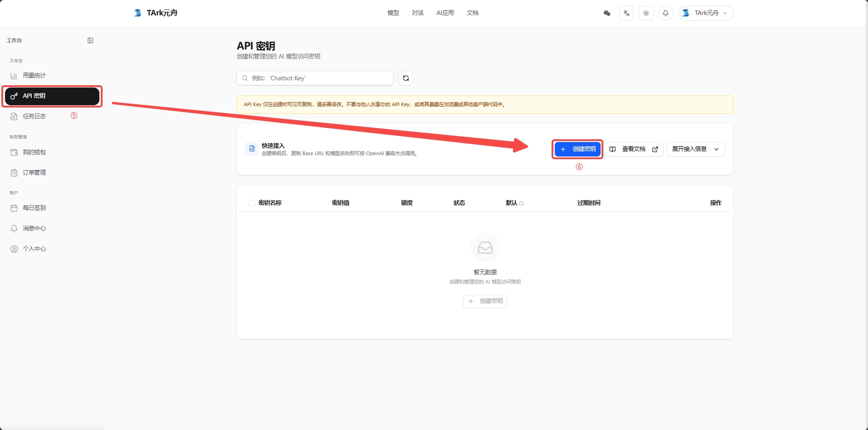Open the 对话 top navigation tab
This screenshot has height=430, width=868.
point(418,13)
